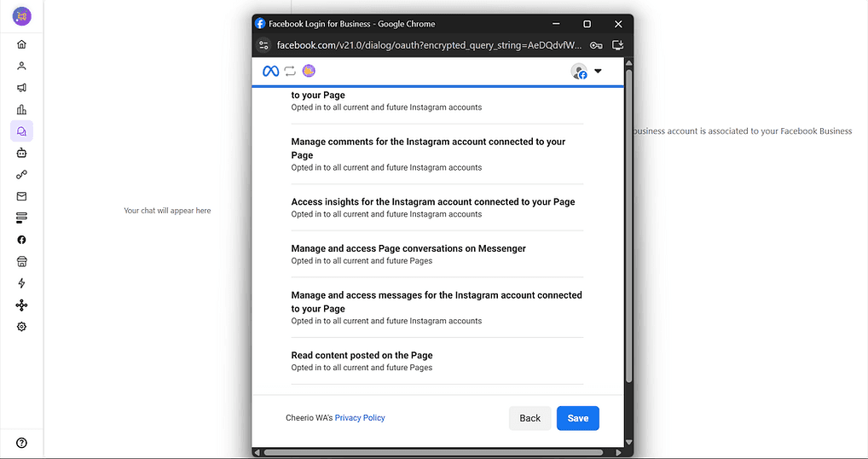868x459 pixels.
Task: Open the Chat inbox icon in sidebar
Action: pyautogui.click(x=21, y=131)
